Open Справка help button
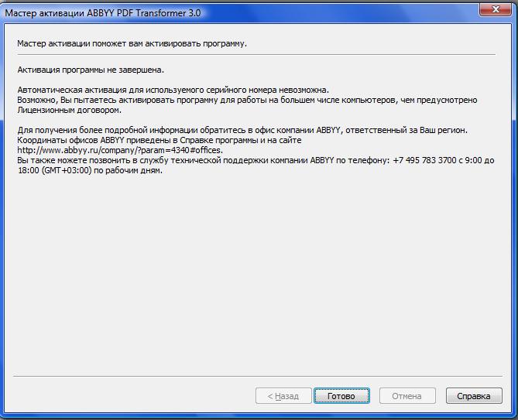 [474, 395]
